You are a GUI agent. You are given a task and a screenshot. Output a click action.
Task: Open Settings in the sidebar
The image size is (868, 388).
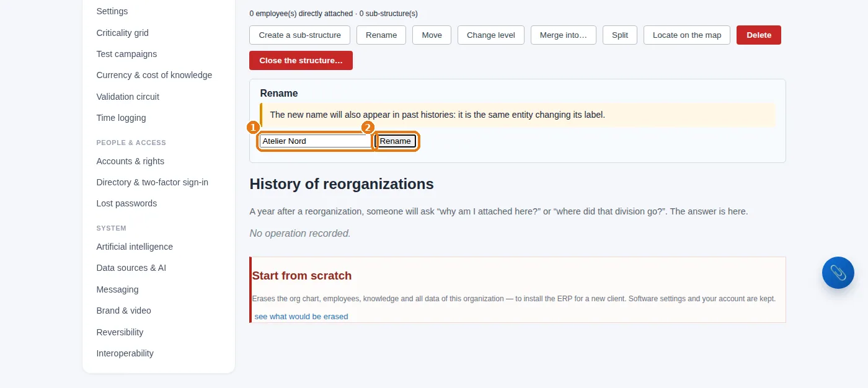[112, 11]
